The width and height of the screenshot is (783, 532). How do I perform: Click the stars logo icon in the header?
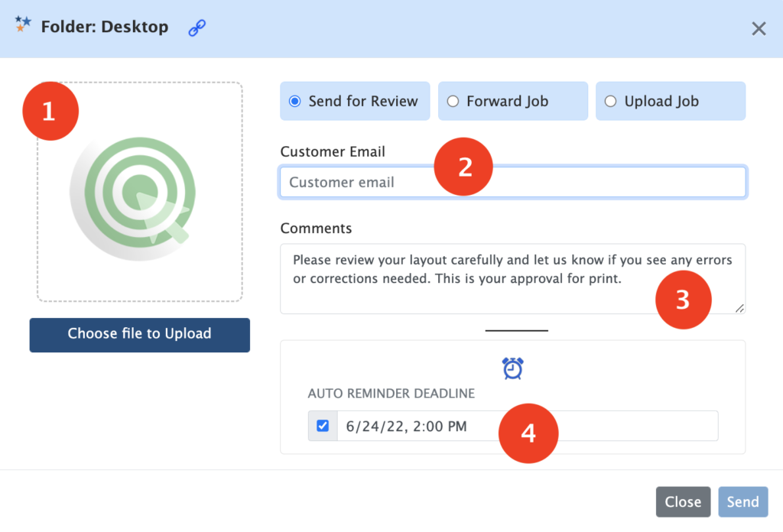point(23,24)
